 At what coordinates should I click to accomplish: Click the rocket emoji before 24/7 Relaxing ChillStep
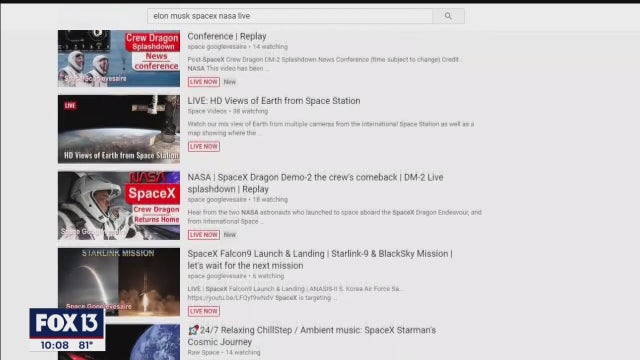(x=193, y=330)
